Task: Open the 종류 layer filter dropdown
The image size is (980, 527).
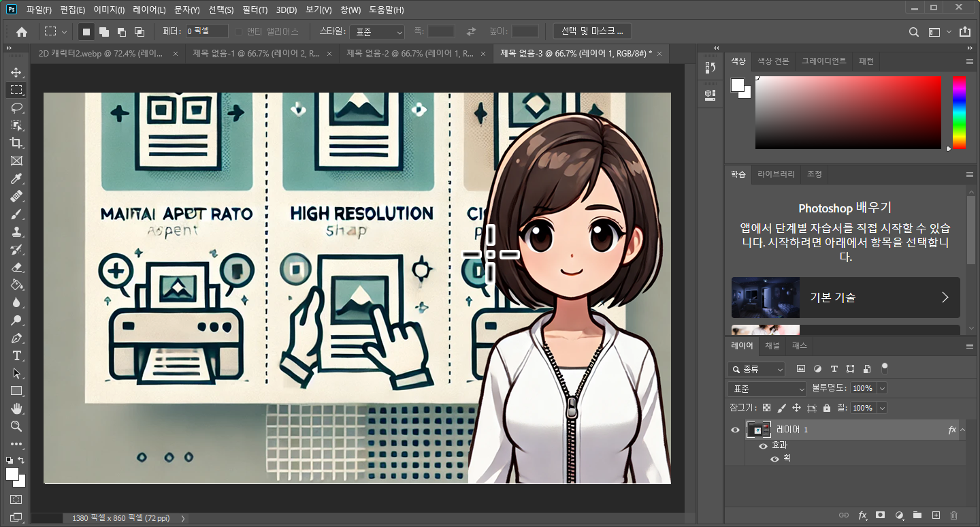Action: tap(756, 369)
